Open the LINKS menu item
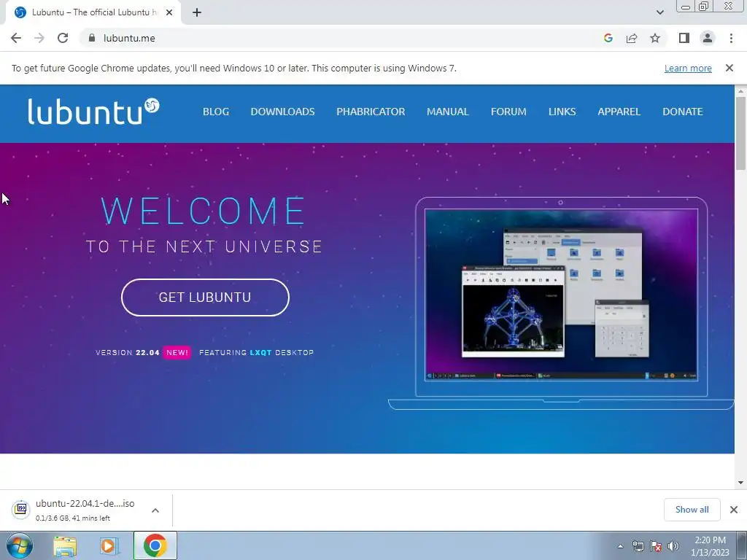This screenshot has width=747, height=560. [x=562, y=112]
